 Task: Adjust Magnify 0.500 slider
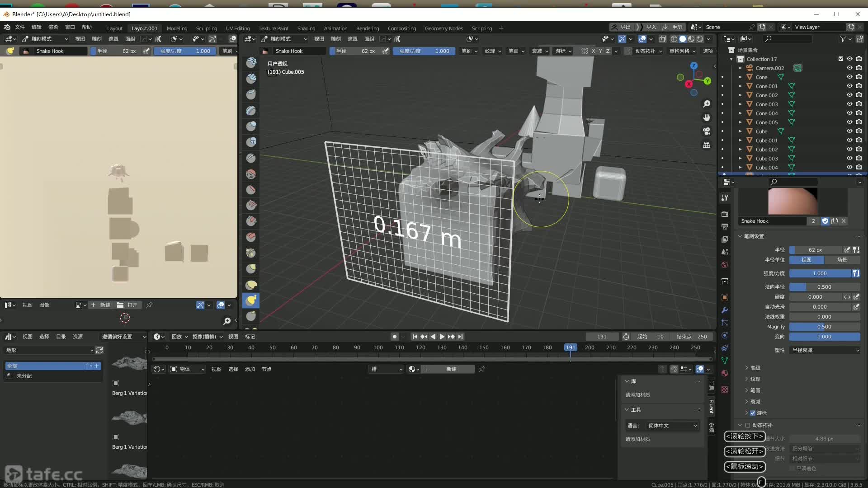tap(825, 327)
